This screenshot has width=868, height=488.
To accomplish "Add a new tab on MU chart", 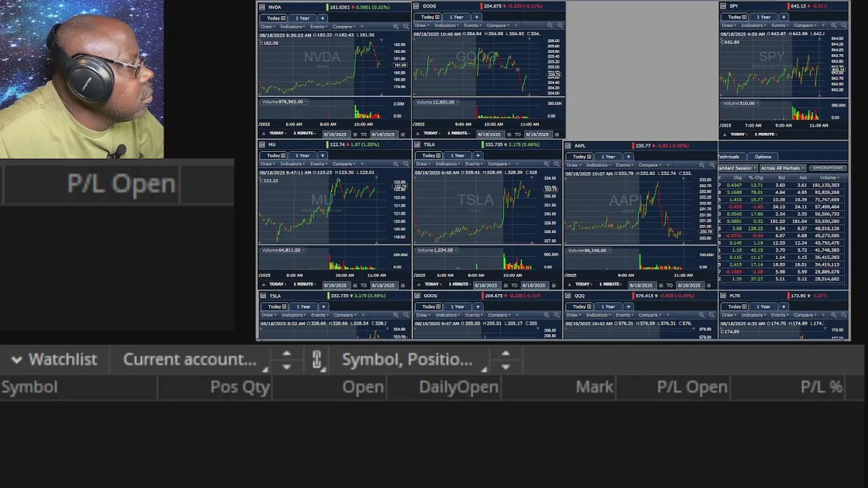I will (322, 155).
